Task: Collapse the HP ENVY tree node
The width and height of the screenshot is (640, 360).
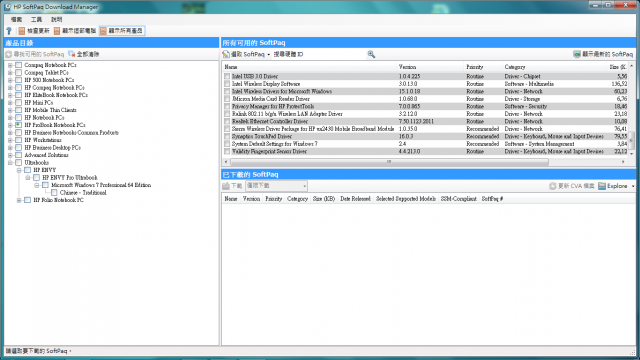Action: click(19, 170)
